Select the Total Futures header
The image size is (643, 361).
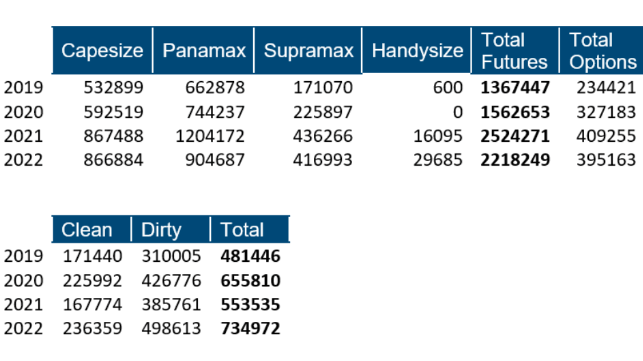pos(515,50)
